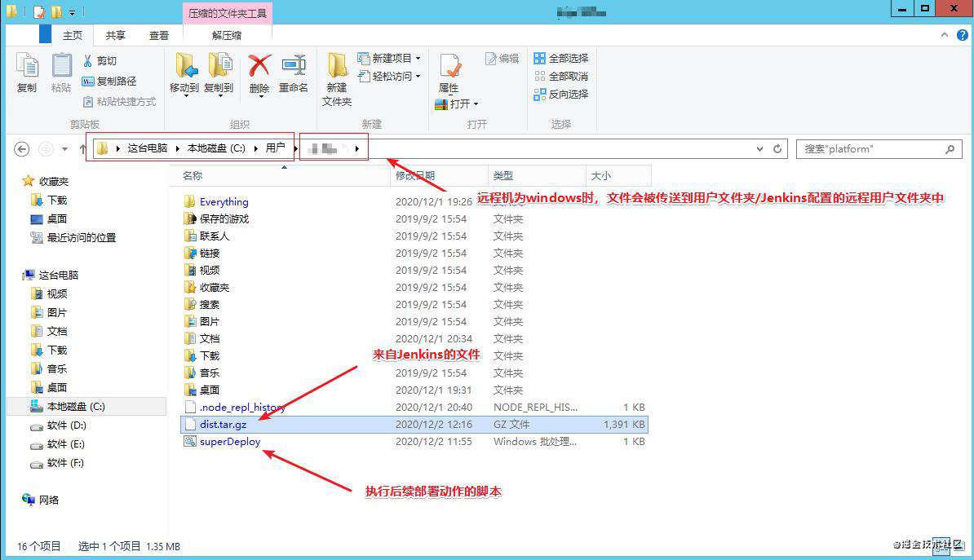Click the Refresh address bar icon

[777, 149]
